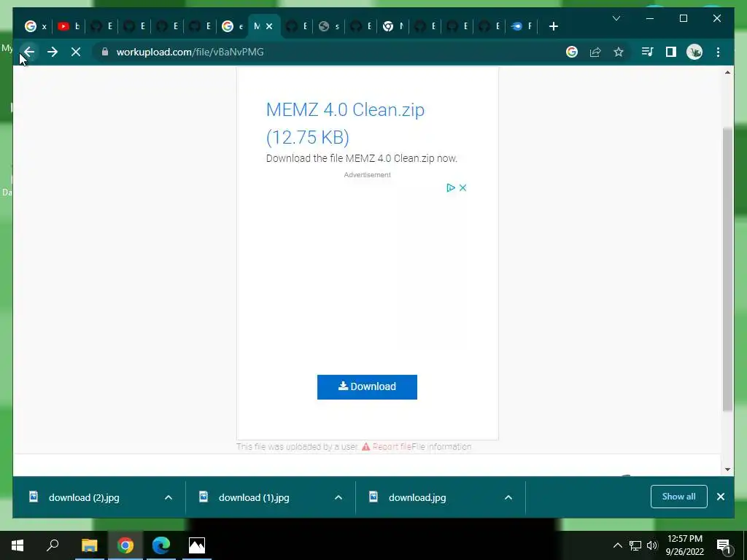
Task: Expand options for download (2).jpg
Action: click(169, 497)
